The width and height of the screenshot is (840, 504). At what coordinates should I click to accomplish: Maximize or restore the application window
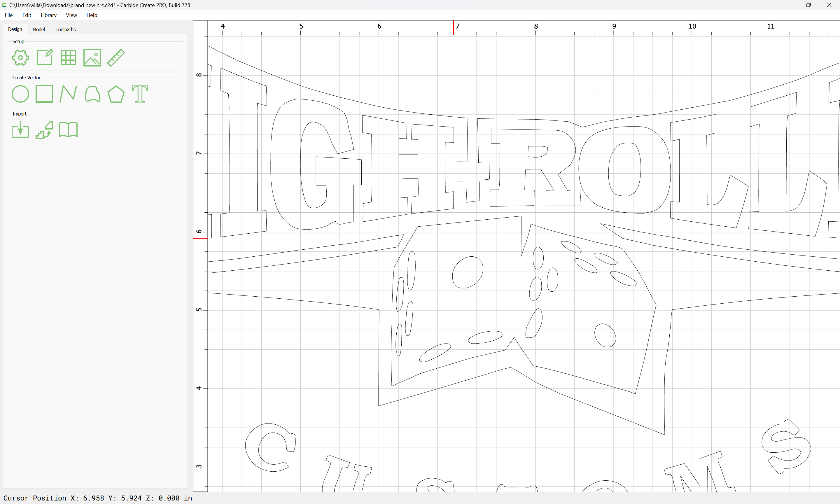[x=808, y=5]
